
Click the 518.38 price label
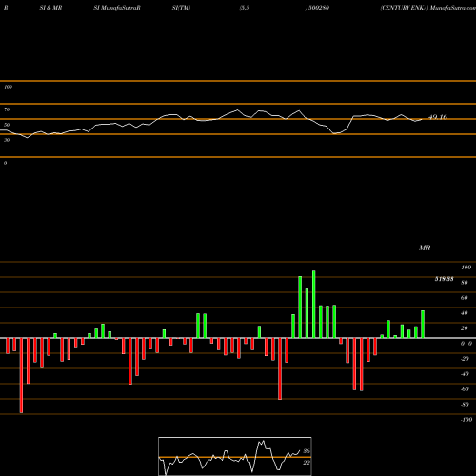tap(444, 279)
